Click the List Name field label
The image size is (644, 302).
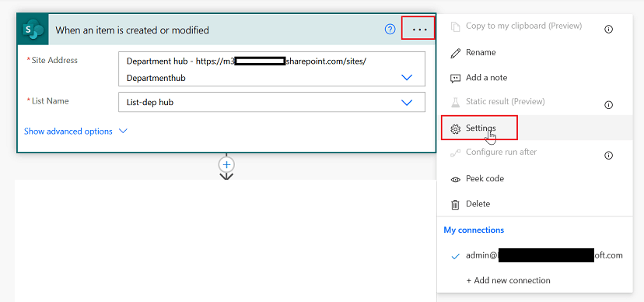(50, 101)
